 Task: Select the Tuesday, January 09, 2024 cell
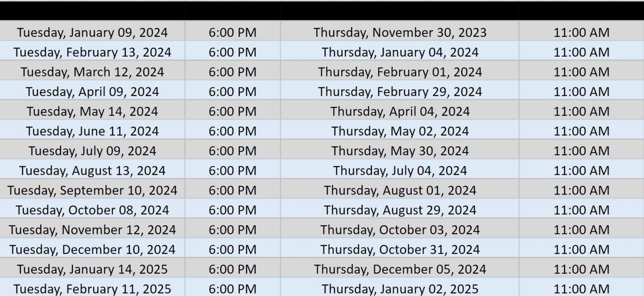tap(92, 32)
